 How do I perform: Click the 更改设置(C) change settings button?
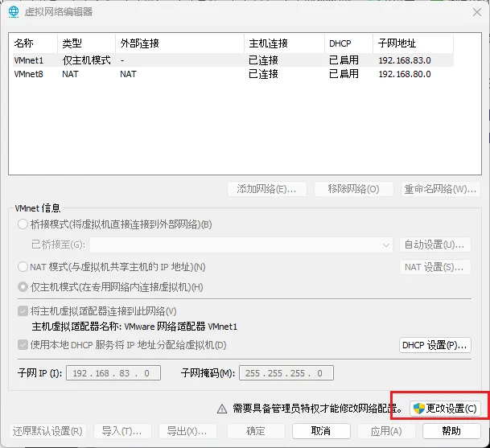(x=445, y=409)
